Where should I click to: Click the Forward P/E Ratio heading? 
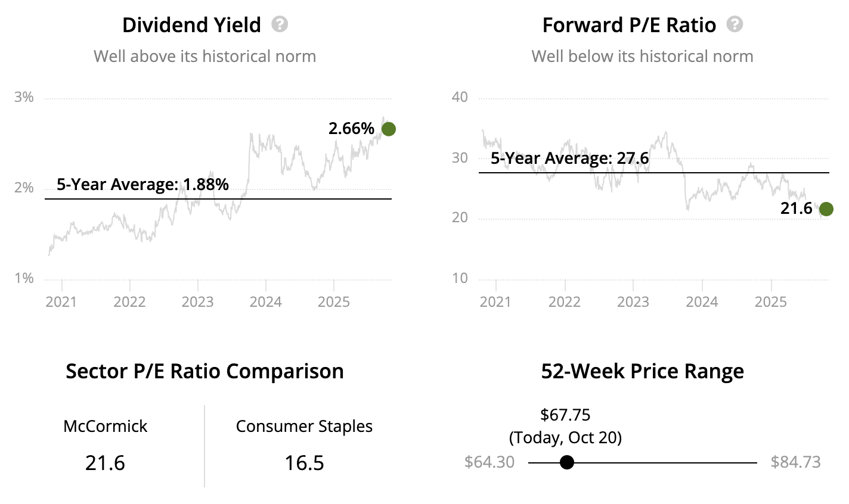[629, 25]
